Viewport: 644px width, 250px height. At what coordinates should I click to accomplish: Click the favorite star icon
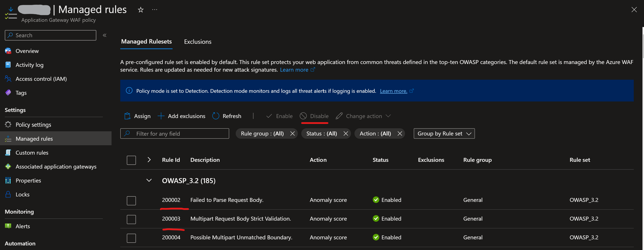(141, 10)
